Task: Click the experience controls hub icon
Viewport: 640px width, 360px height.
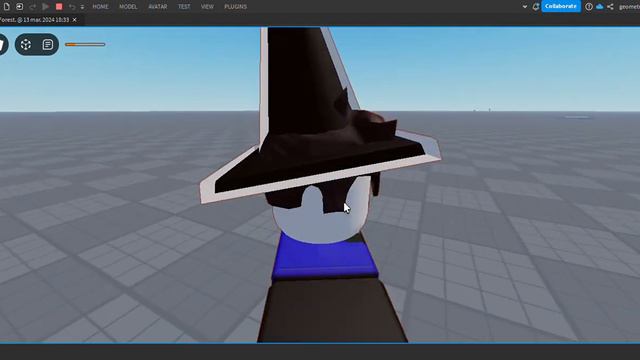Action: click(26, 44)
